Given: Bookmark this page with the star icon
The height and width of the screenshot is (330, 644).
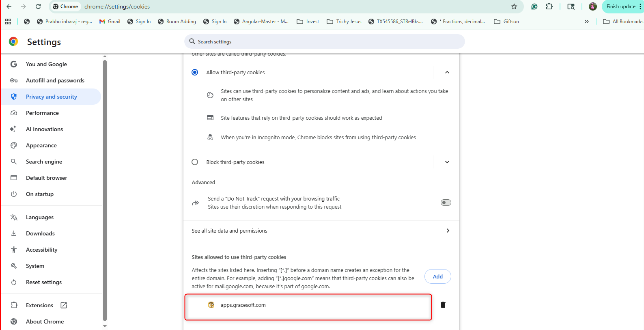Looking at the screenshot, I should 514,6.
